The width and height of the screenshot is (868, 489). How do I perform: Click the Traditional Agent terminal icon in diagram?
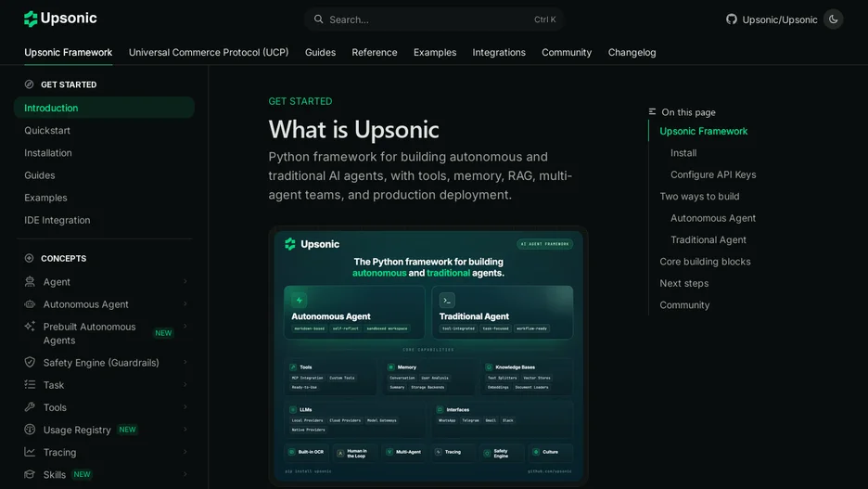(x=447, y=300)
